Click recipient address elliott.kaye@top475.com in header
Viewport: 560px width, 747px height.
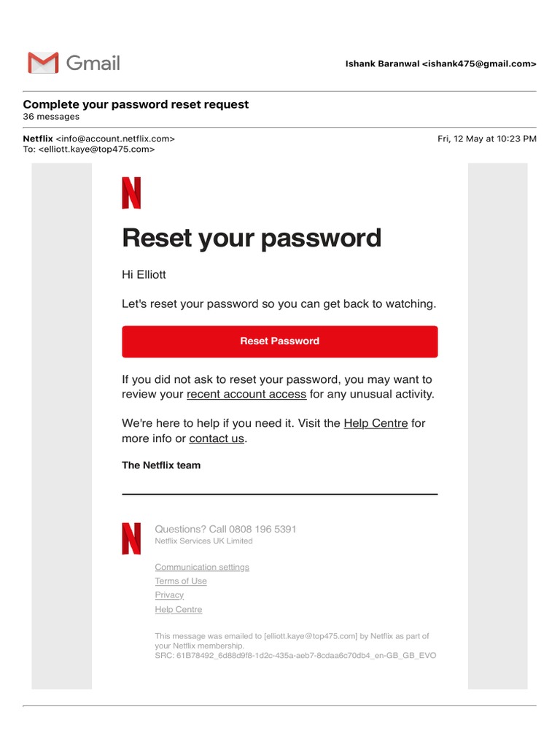(96, 150)
